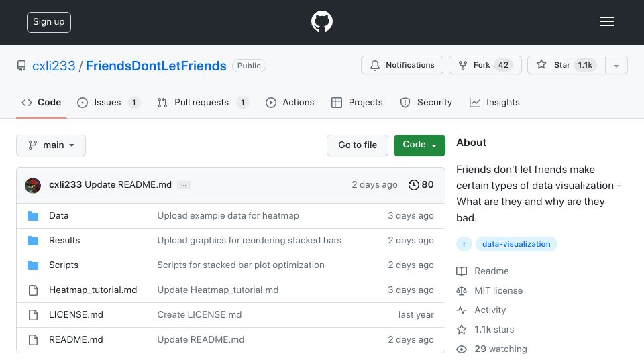The width and height of the screenshot is (644, 362).
Task: Click the 'Update README.md' latest commit message
Action: [x=128, y=185]
